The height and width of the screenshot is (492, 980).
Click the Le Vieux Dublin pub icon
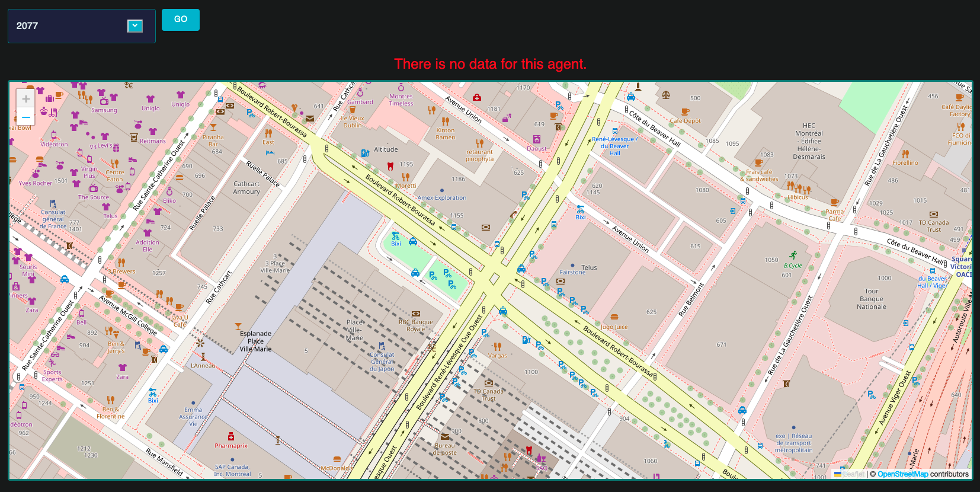pyautogui.click(x=353, y=110)
